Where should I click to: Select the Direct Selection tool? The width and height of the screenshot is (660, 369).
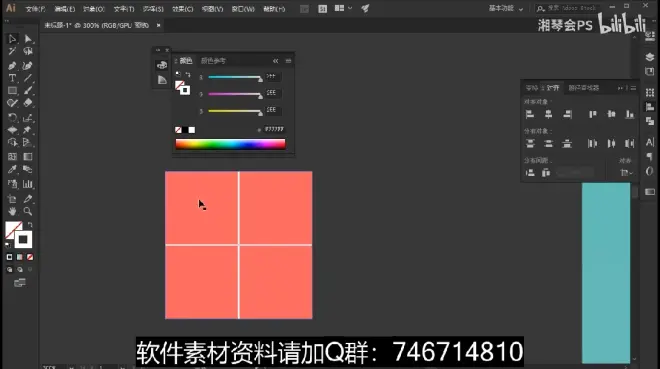coord(28,39)
